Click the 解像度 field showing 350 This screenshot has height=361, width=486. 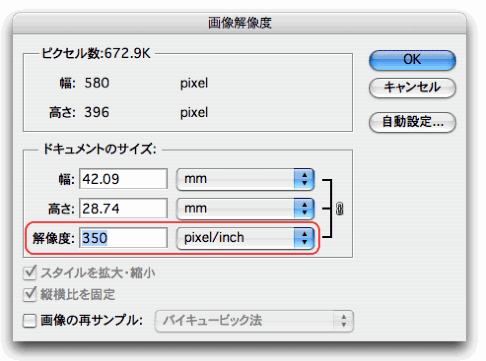(x=123, y=238)
